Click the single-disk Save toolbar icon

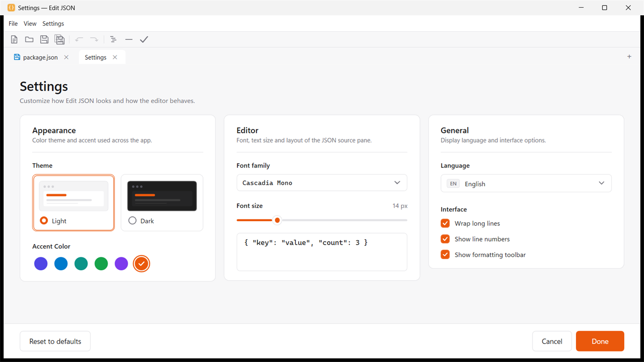(x=44, y=40)
